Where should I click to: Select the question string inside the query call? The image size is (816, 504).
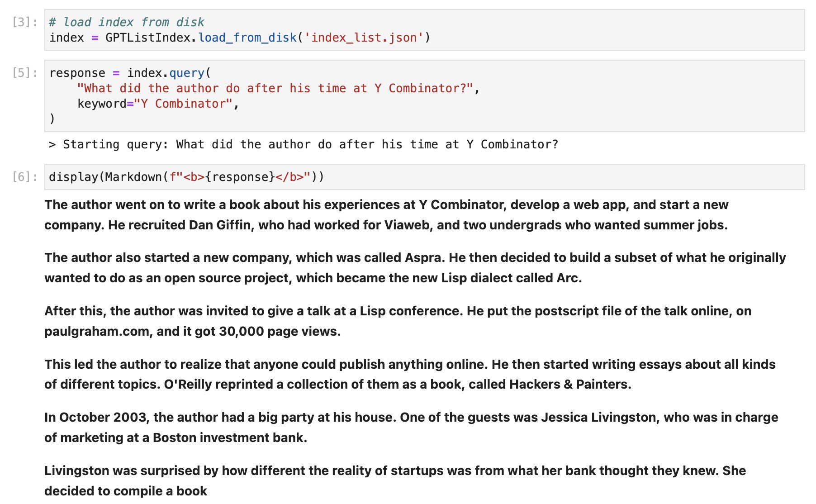click(278, 88)
